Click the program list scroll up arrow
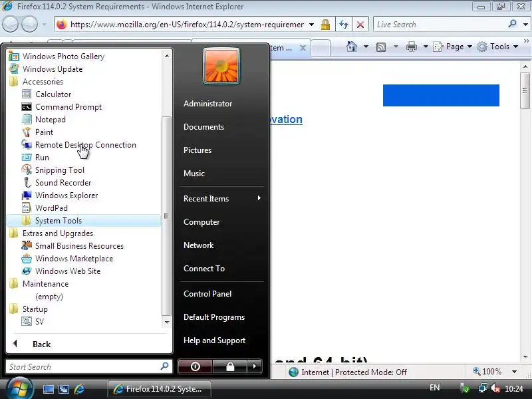The image size is (532, 399). (x=167, y=56)
